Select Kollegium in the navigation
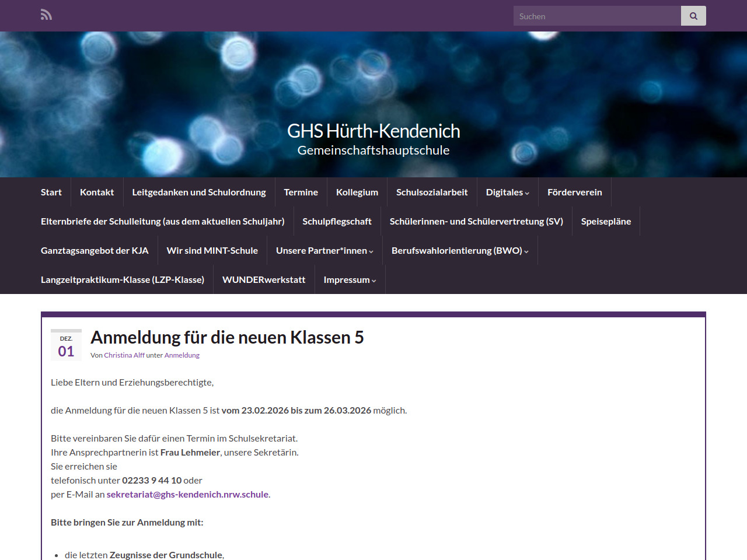Screen dimensions: 747x560 pos(357,192)
